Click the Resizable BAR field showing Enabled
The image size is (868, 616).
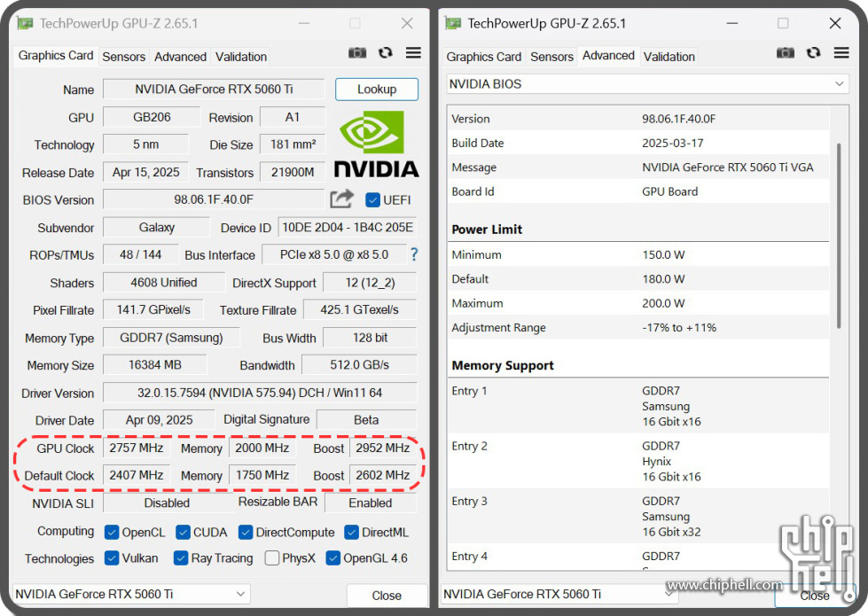point(371,503)
